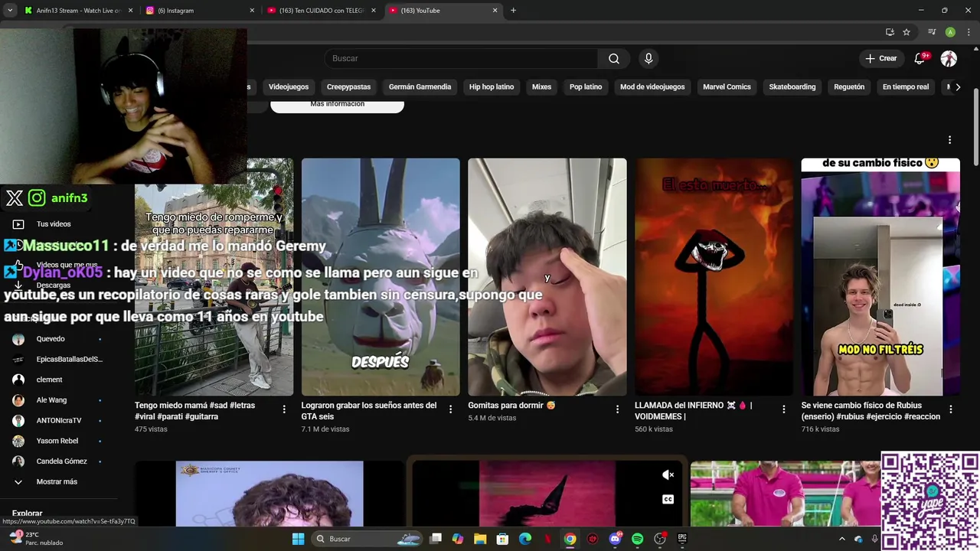980x551 pixels.
Task: Open the Windows Start menu
Action: 298,539
